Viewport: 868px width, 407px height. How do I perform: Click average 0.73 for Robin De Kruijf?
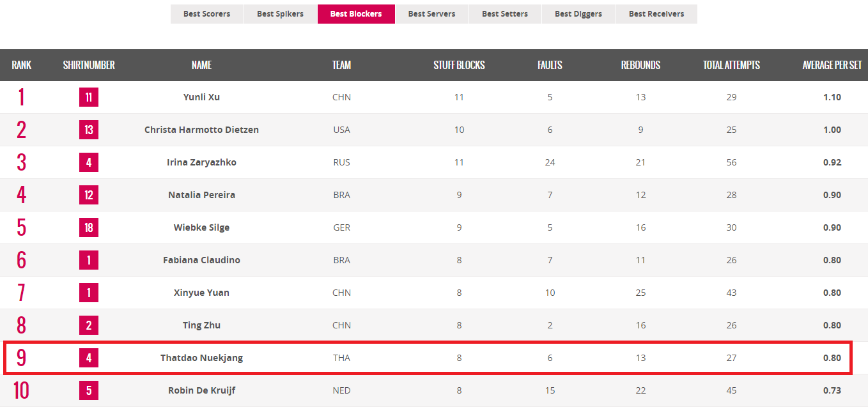point(832,390)
